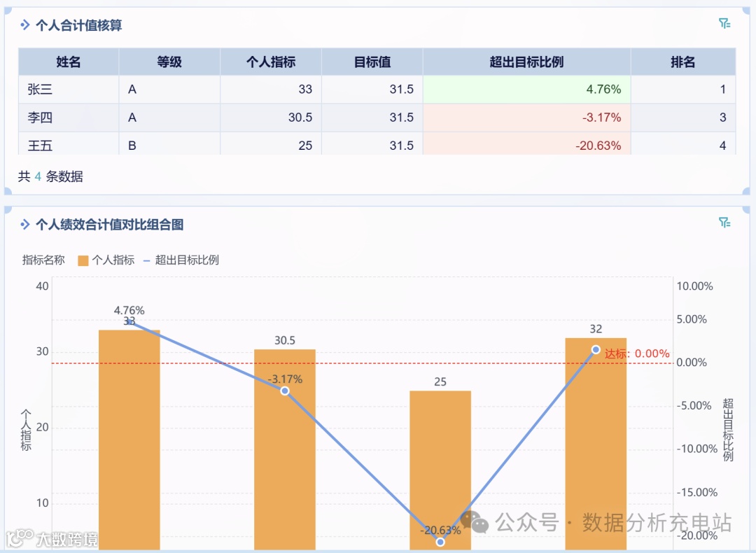Click filter icon in 个人绩效合计值对比组合图 panel
756x553 pixels.
[x=724, y=223]
